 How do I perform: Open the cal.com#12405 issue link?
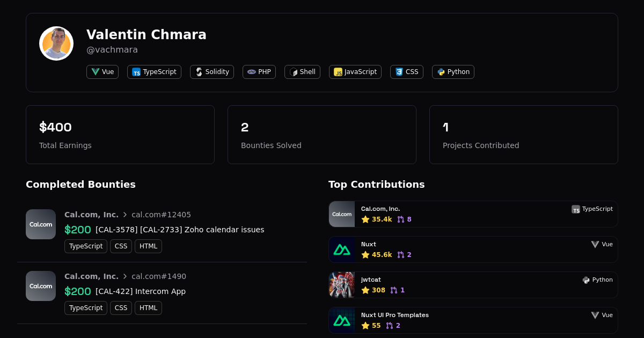coord(161,215)
